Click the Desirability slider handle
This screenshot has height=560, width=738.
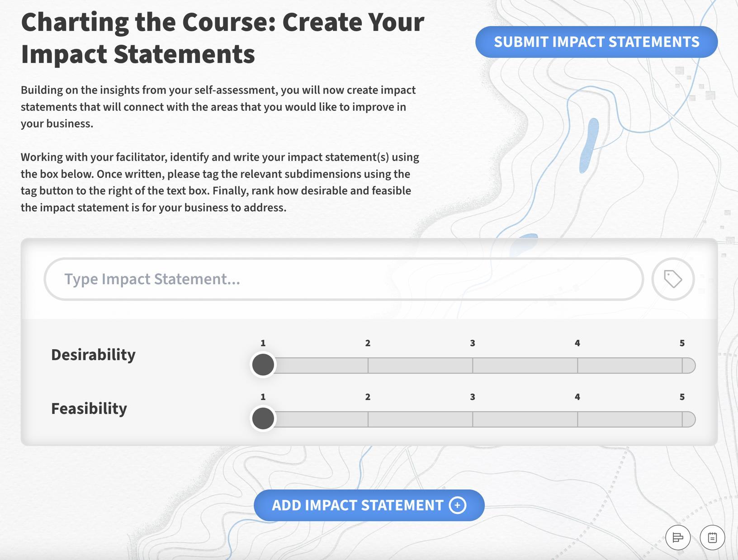(x=263, y=365)
